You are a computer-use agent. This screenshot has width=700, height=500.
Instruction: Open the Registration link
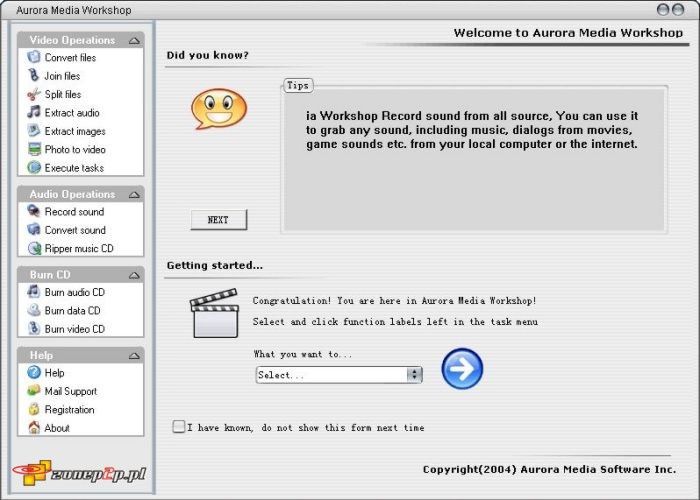[69, 410]
